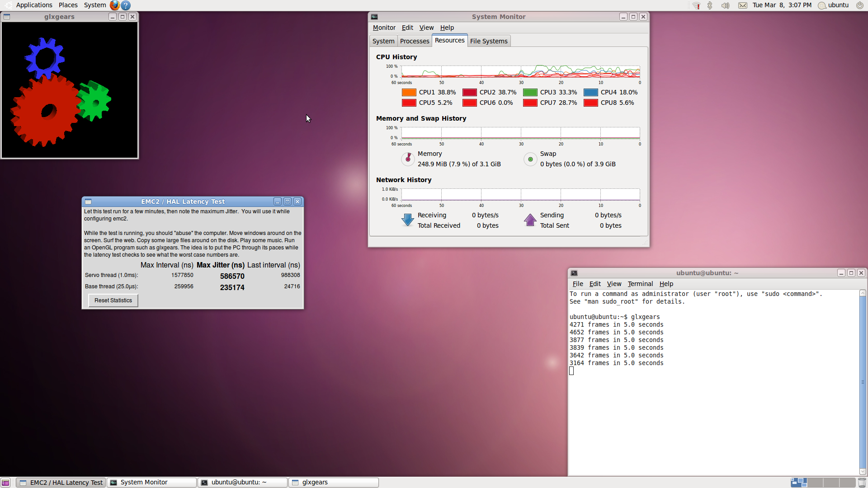The height and width of the screenshot is (488, 868).
Task: Switch to ubuntu@ubuntu terminal taskbar button
Action: (243, 483)
